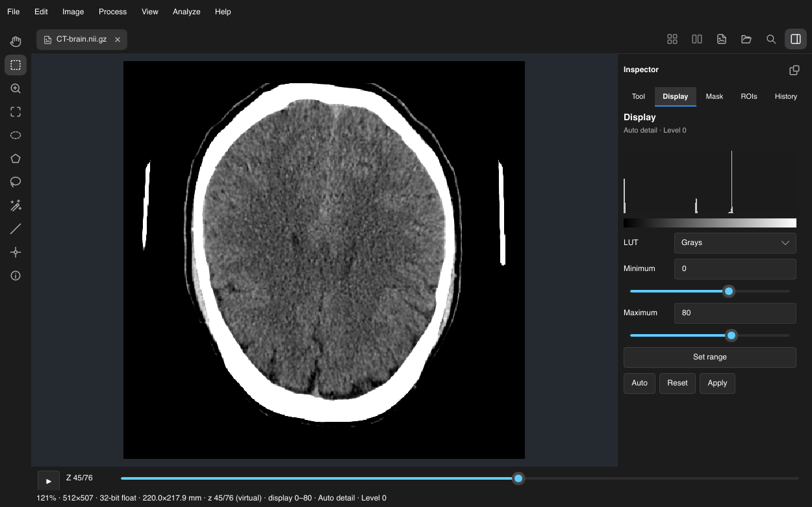Click the Maximum value field

click(735, 313)
